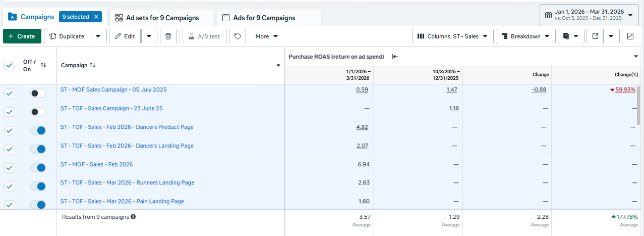Click the info icon beside Results from 9 campaigns

coord(133,216)
